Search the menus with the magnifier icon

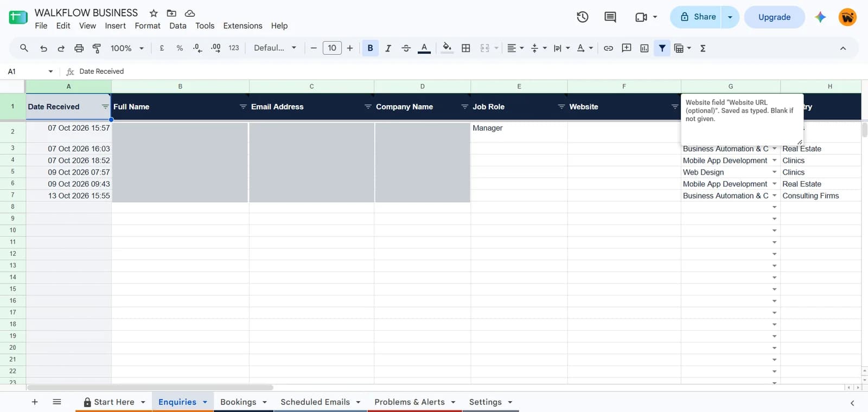coord(24,48)
